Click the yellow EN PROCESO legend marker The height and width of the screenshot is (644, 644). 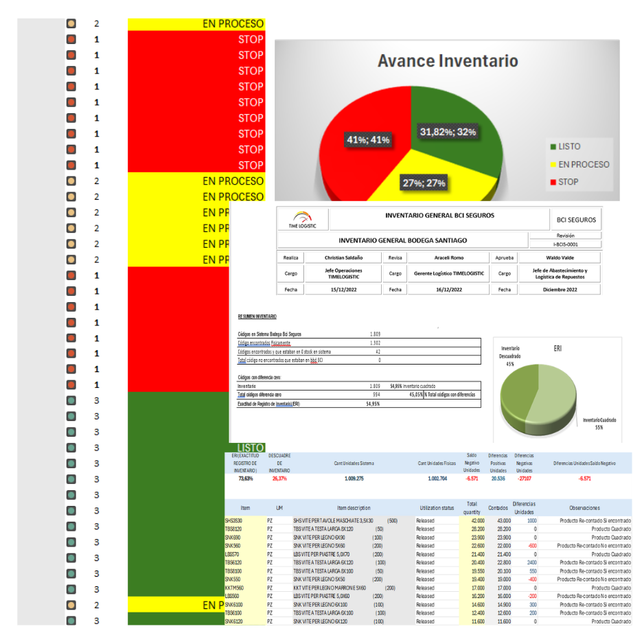click(x=553, y=164)
